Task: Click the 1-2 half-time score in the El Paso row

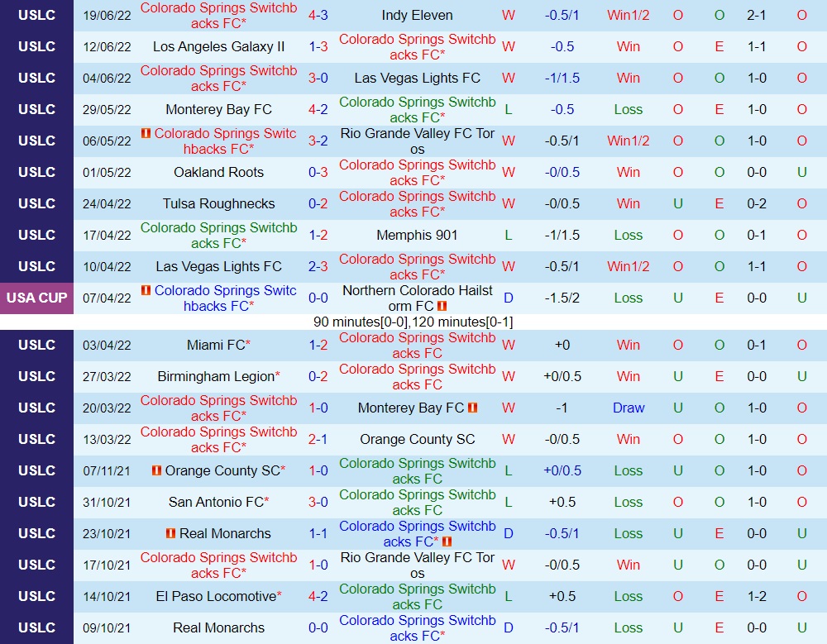Action: pyautogui.click(x=757, y=597)
